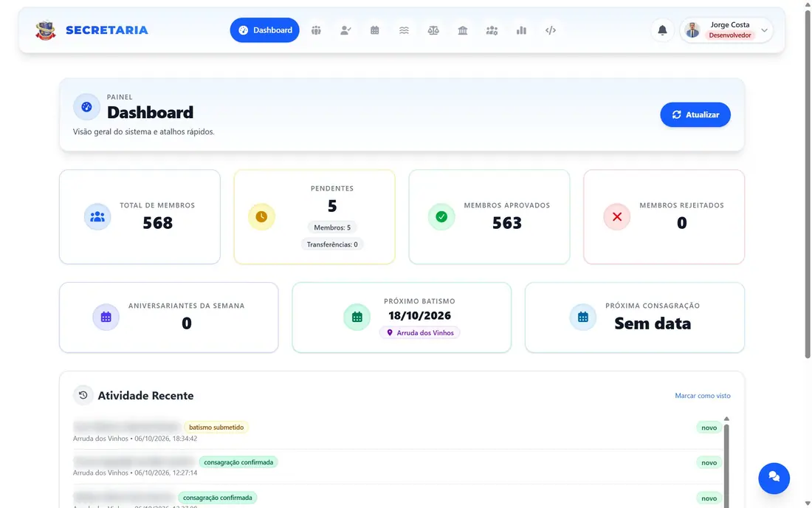The image size is (812, 508).
Task: Select the Dashboard navigation tab
Action: [264, 30]
